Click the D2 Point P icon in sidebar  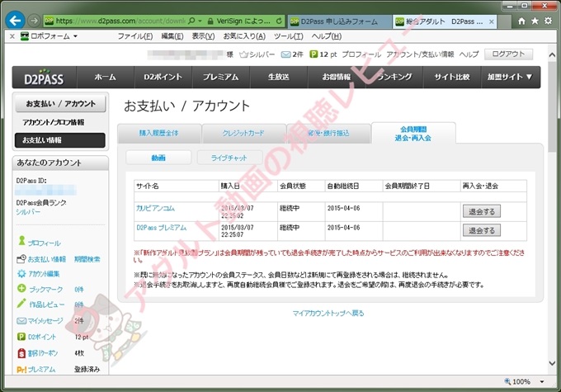[x=21, y=337]
